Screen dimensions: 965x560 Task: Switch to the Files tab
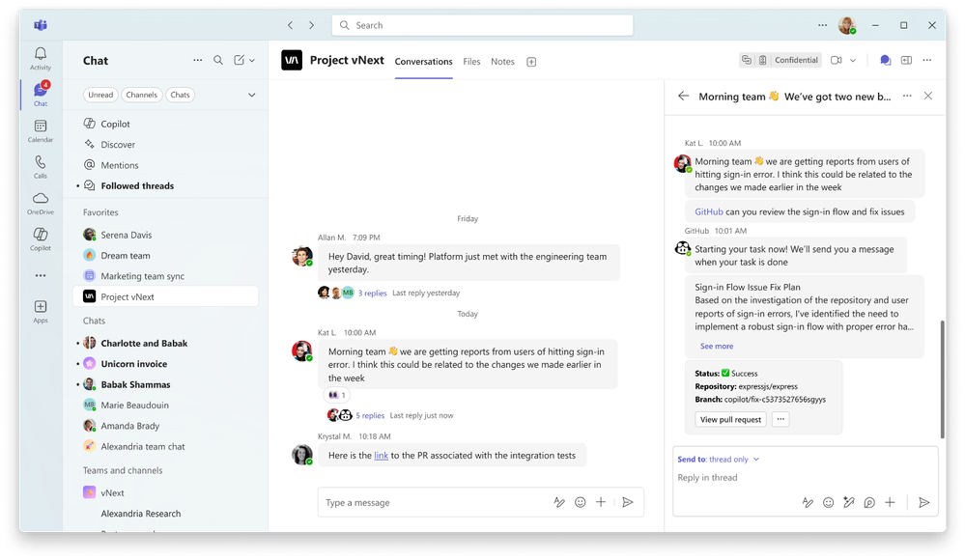[471, 62]
